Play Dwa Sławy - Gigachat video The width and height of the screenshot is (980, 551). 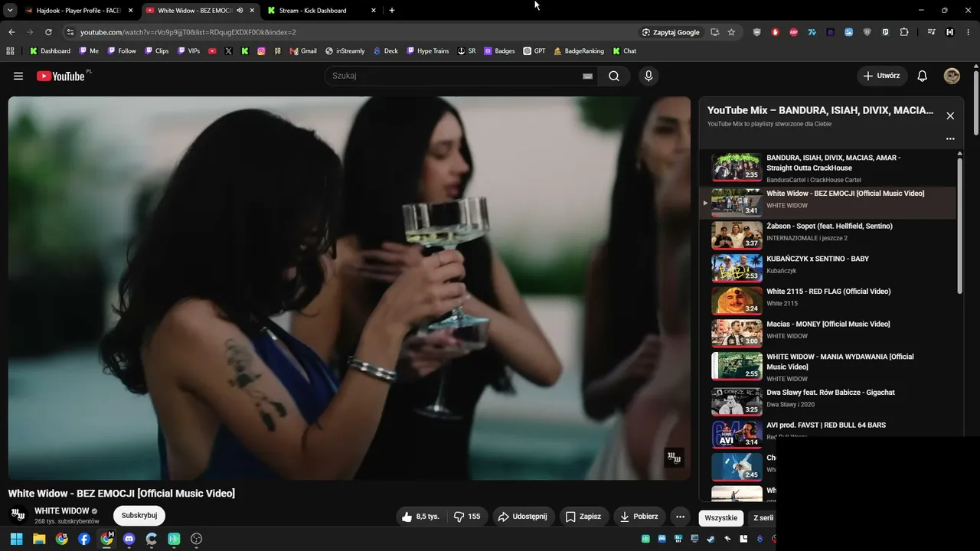coord(828,401)
